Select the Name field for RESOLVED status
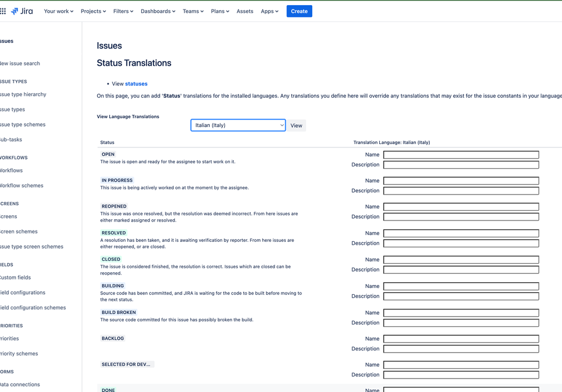This screenshot has height=392, width=562. (461, 233)
